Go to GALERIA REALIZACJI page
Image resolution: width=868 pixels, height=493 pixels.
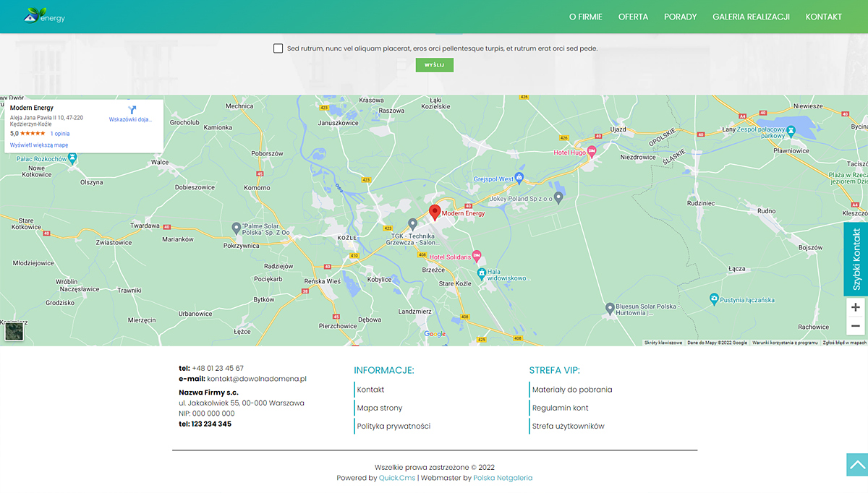(751, 17)
